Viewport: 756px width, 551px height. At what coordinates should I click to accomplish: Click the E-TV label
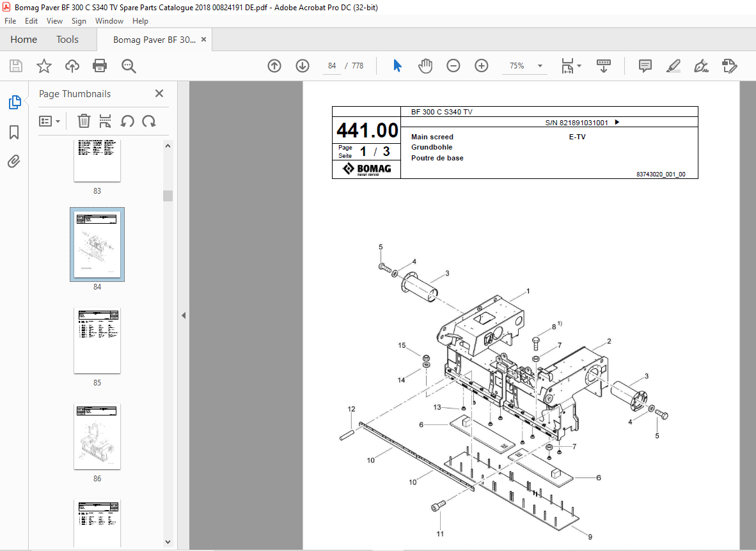tap(577, 137)
